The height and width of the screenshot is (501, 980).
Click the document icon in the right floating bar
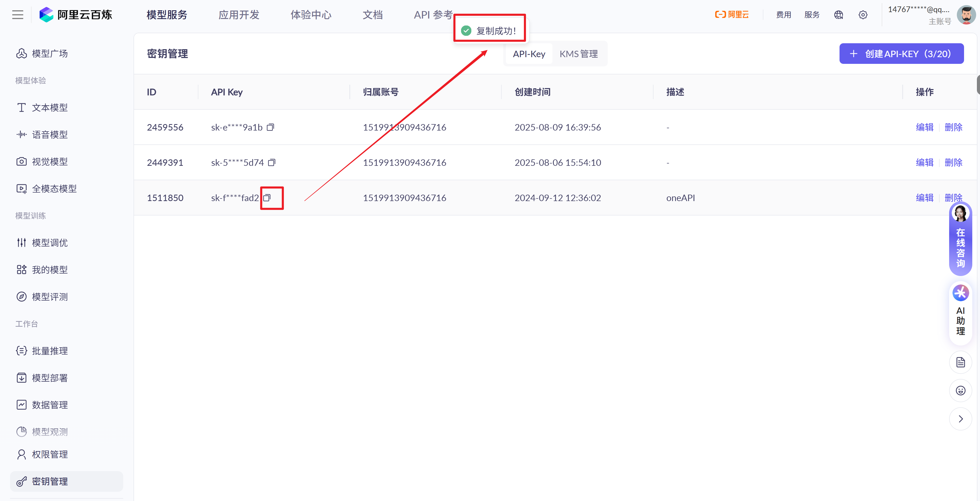(960, 362)
